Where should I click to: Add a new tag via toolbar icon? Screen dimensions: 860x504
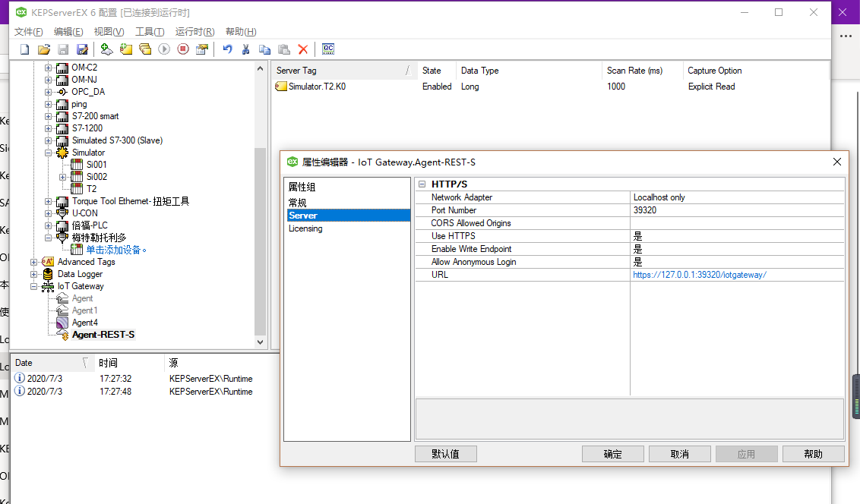pos(126,49)
